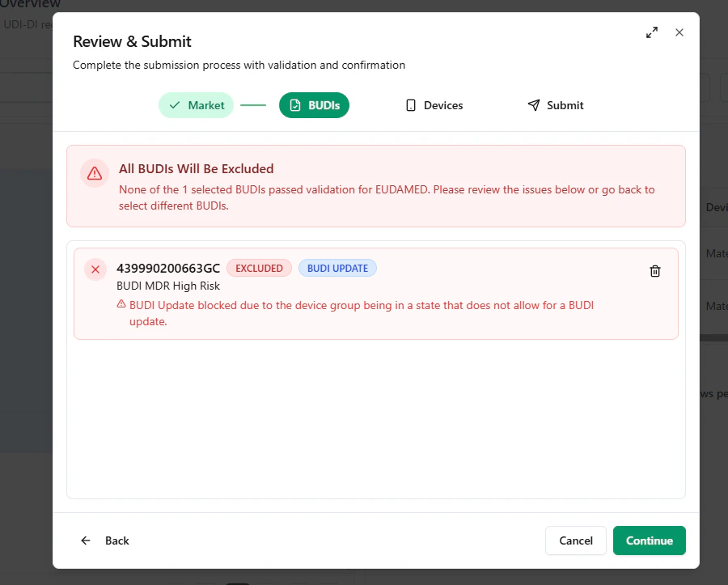
Task: Select the BUDI code 439990200663GC
Action: (168, 269)
